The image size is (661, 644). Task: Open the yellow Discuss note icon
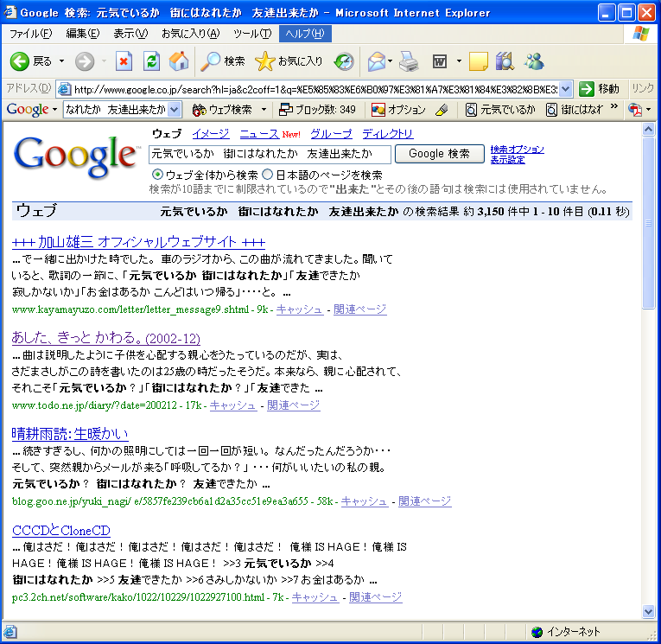[478, 61]
